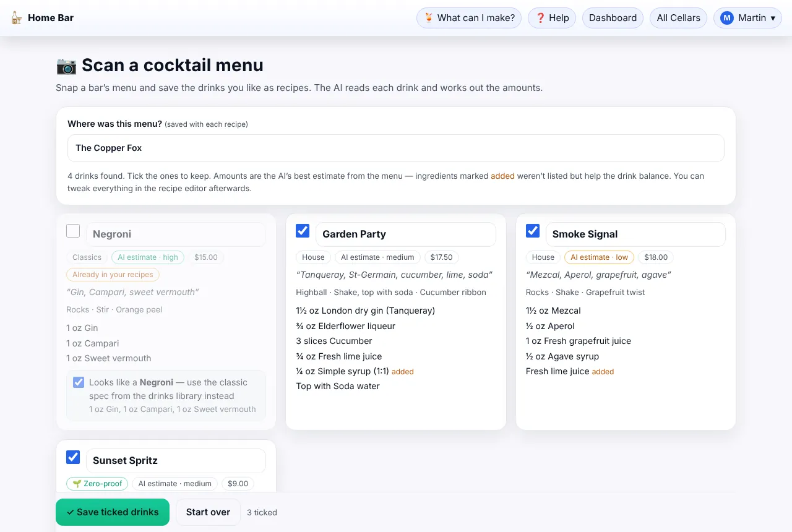Open What can I make page
The width and height of the screenshot is (792, 532).
[x=469, y=18]
